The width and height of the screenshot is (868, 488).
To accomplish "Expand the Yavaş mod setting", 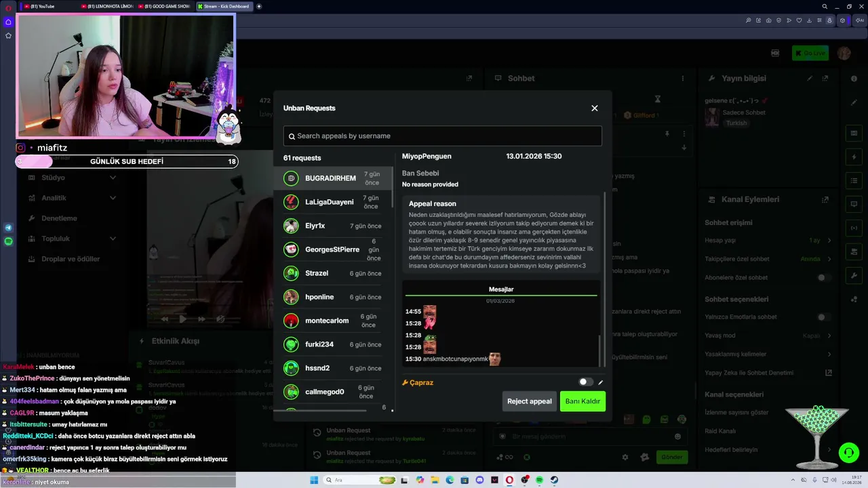I will [x=829, y=335].
